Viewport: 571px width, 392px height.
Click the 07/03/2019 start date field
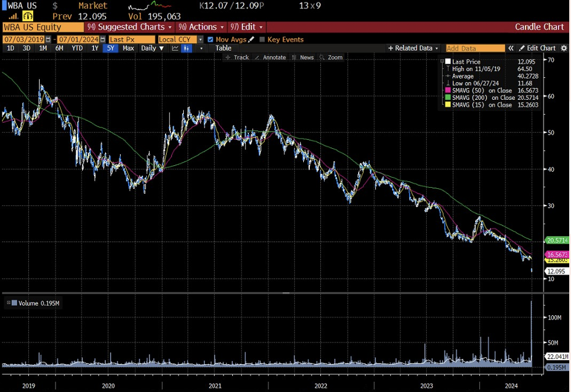click(x=24, y=40)
